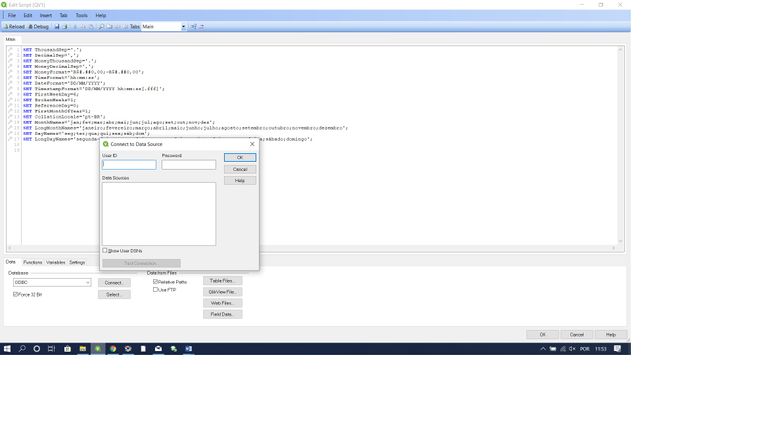Click the Table Files button

[223, 281]
